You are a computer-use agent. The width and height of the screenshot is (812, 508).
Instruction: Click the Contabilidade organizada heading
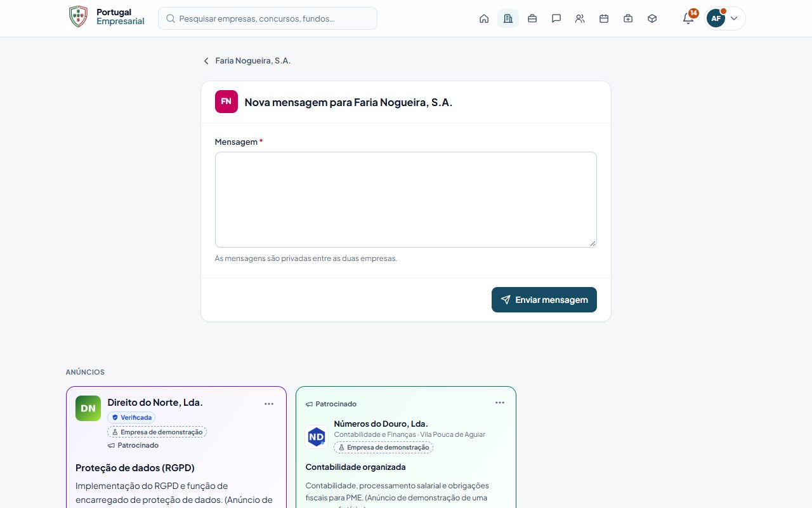356,467
